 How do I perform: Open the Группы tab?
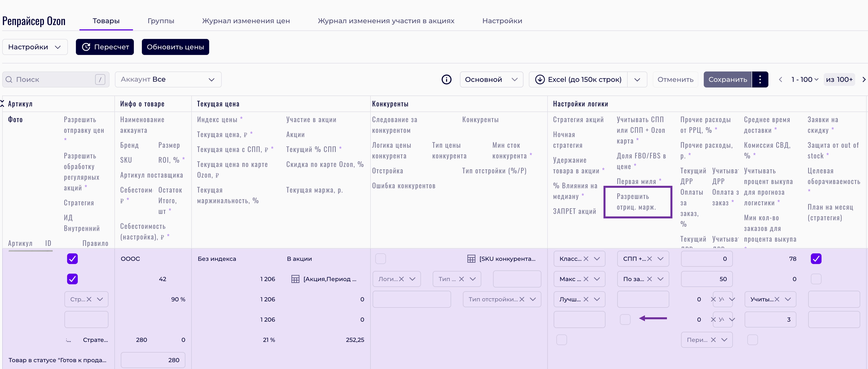[x=161, y=21]
